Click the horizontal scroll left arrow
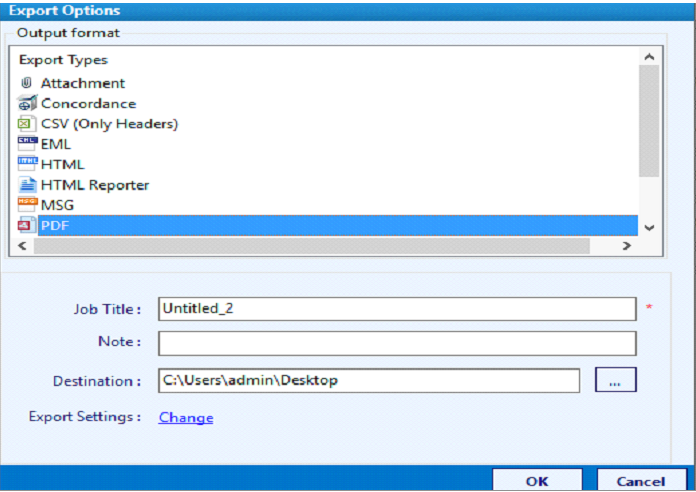This screenshot has width=696, height=492. coord(22,246)
